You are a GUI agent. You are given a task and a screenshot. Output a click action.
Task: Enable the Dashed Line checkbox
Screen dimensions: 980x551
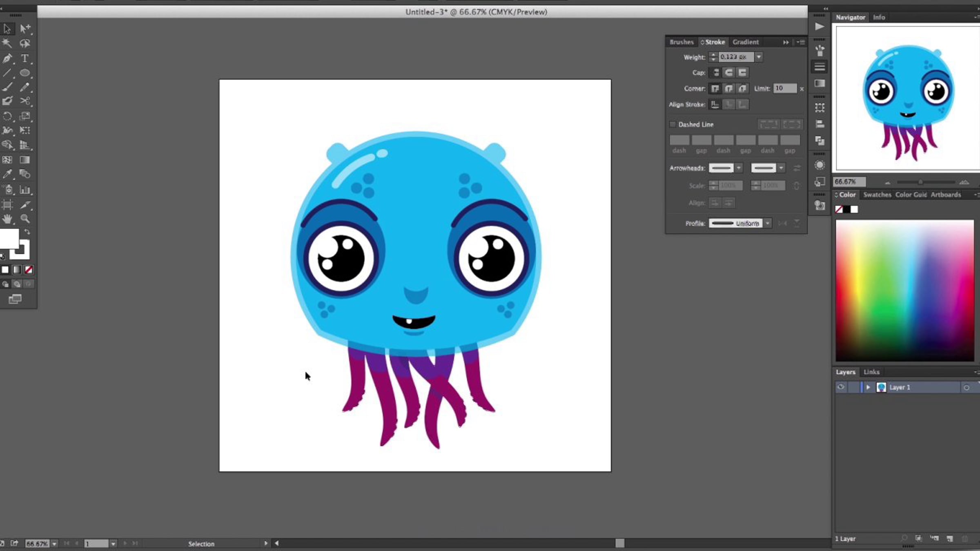(673, 124)
